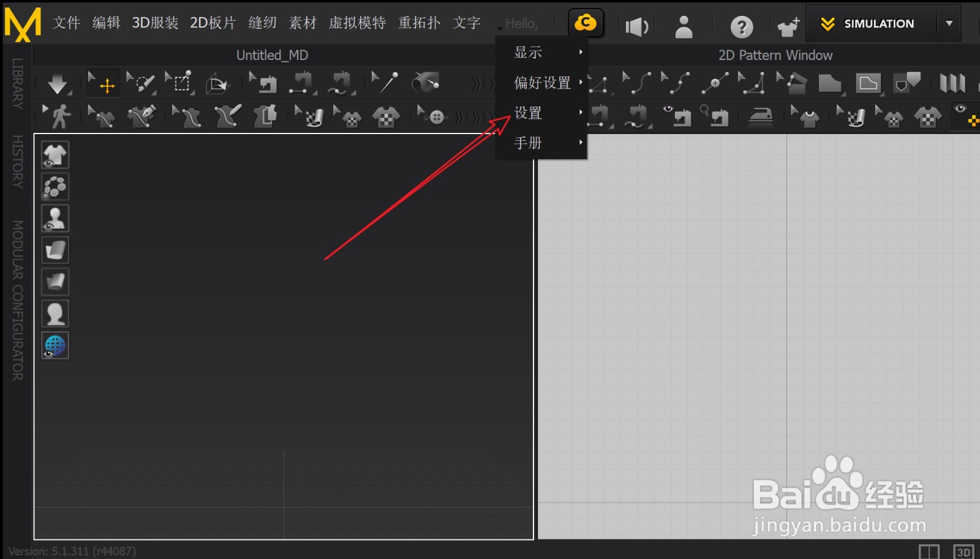Select the Smooth Curve tool
The height and width of the screenshot is (559, 980).
[x=752, y=83]
